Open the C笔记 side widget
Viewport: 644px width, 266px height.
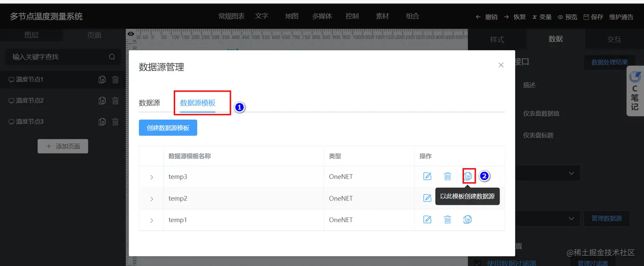pyautogui.click(x=635, y=91)
